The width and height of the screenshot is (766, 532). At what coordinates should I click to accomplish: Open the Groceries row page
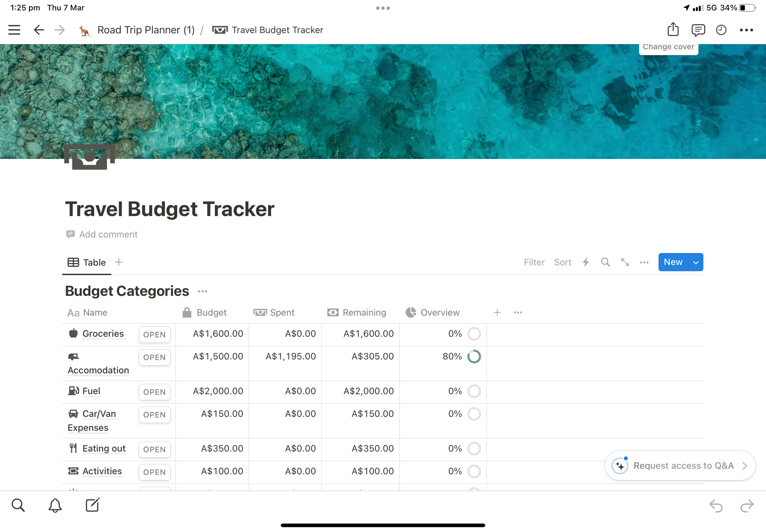tap(154, 334)
